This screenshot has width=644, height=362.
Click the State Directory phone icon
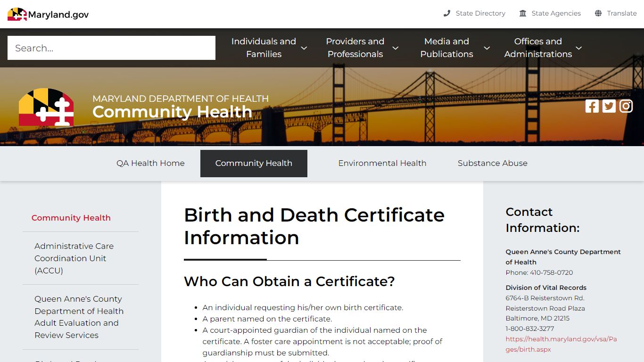[447, 13]
